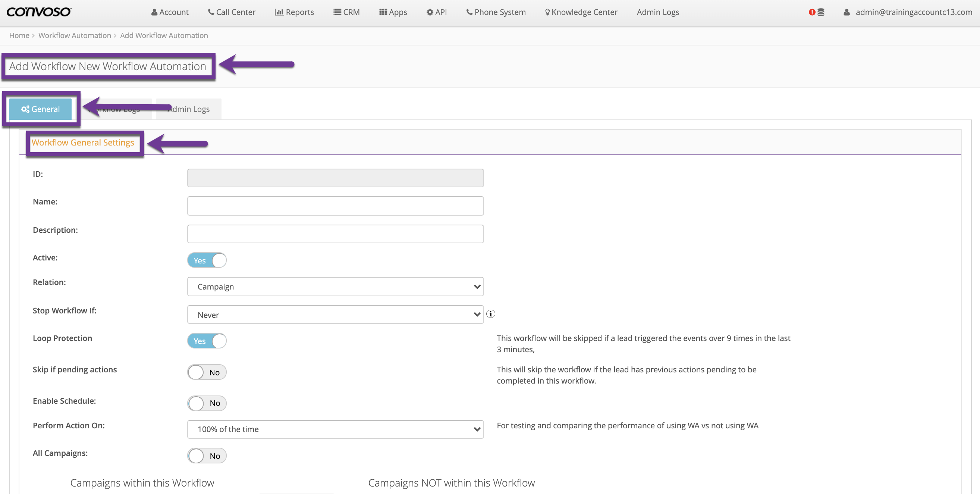Go to Workflow Automation breadcrumb link
The width and height of the screenshot is (980, 494).
click(75, 35)
